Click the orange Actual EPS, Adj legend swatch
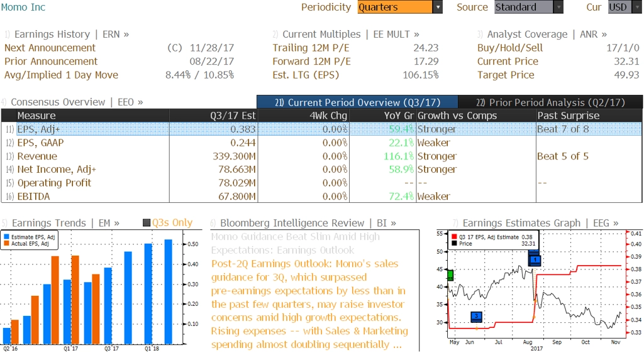Image resolution: width=644 pixels, height=353 pixels. pos(6,244)
